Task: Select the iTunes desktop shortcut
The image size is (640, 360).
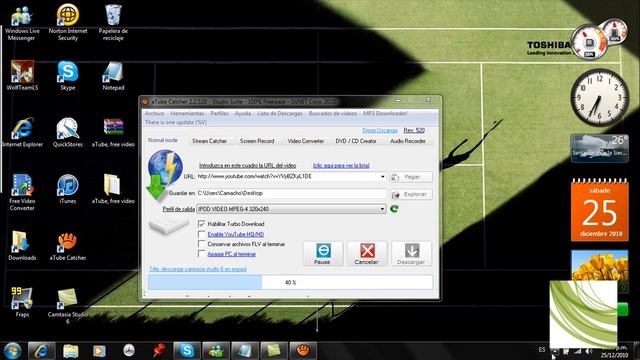Action: pos(68,189)
